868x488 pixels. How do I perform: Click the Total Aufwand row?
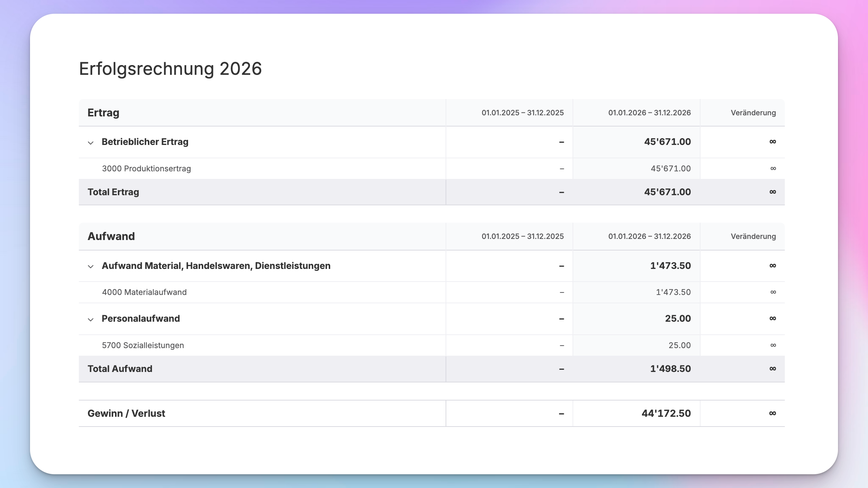[432, 369]
